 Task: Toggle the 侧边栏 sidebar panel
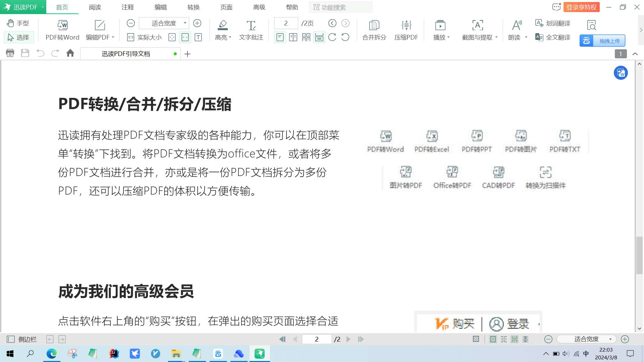[x=22, y=339]
